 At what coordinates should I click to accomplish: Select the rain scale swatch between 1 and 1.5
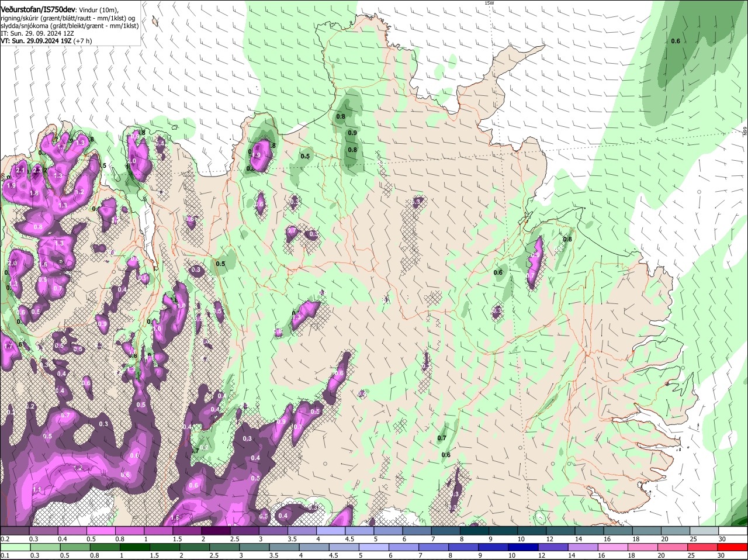[134, 547]
